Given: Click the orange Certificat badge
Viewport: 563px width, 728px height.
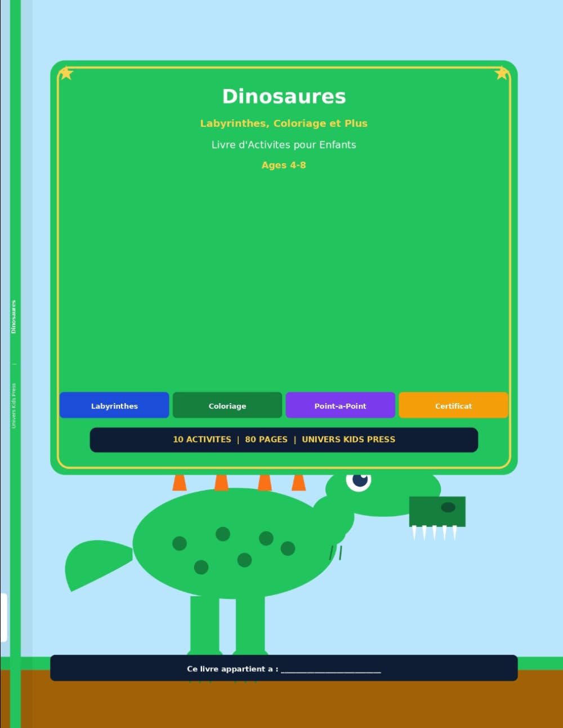Looking at the screenshot, I should pos(454,405).
